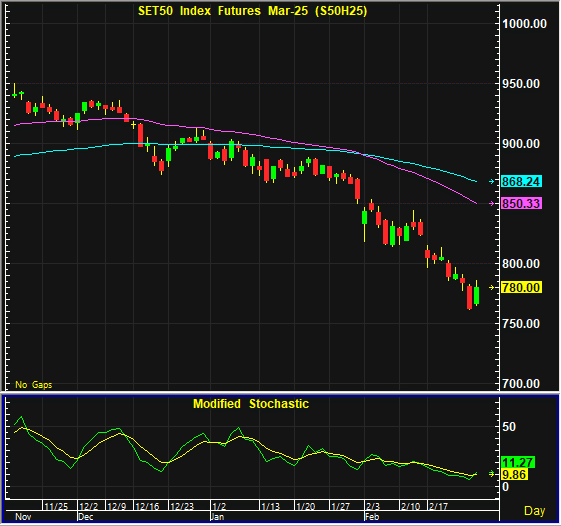Click the cyan 868.24 moving average label
Screen dimensions: 561x526
[x=521, y=182]
